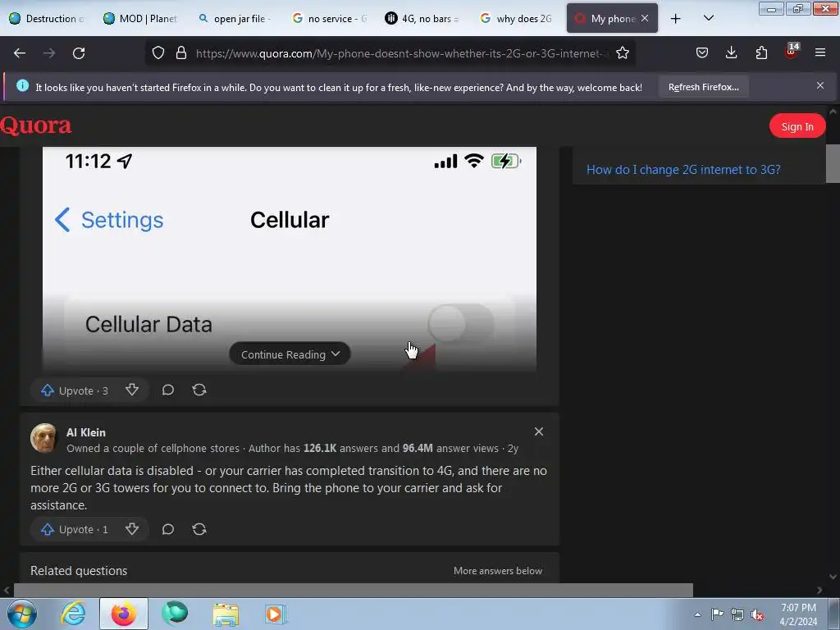The height and width of the screenshot is (630, 840).
Task: Open the Firefox hamburger menu
Action: tap(819, 53)
